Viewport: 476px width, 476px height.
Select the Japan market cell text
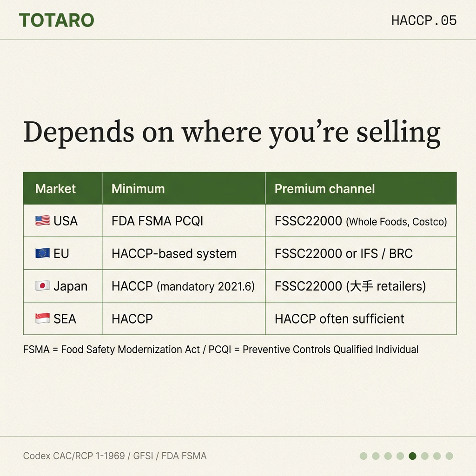tap(71, 286)
